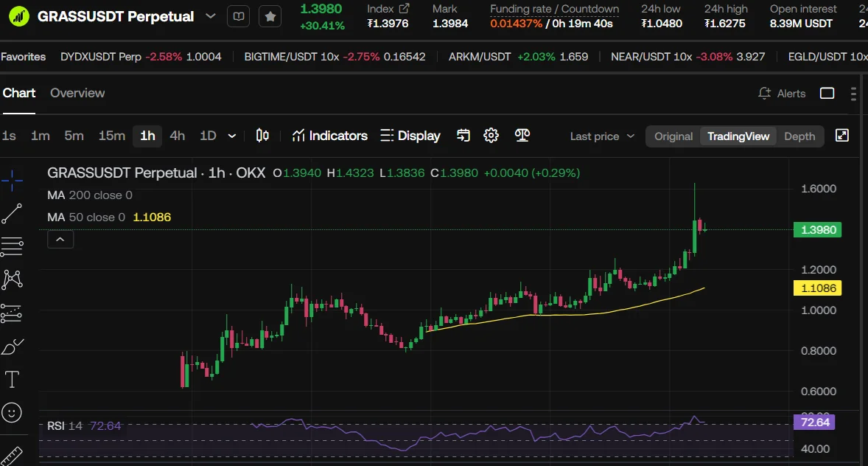Expand more timeframes dropdown arrow

(232, 136)
